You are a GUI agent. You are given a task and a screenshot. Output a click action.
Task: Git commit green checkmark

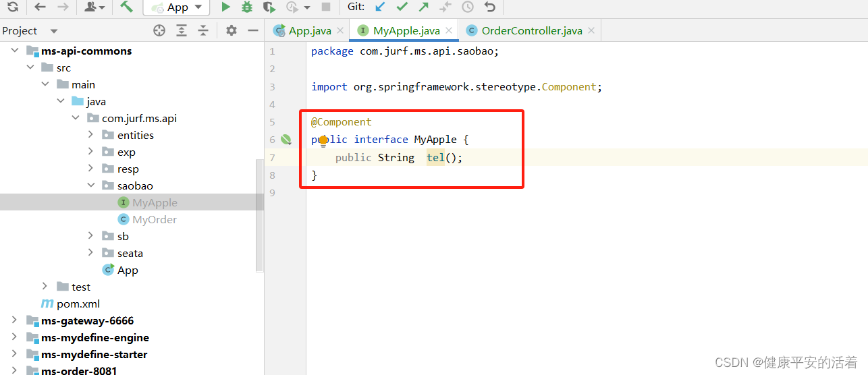click(402, 7)
